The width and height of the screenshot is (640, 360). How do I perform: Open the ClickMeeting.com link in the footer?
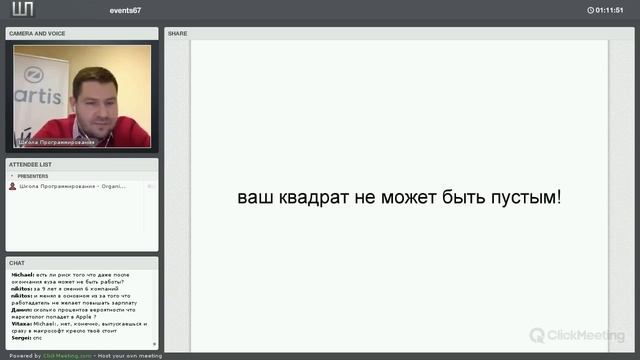point(67,356)
